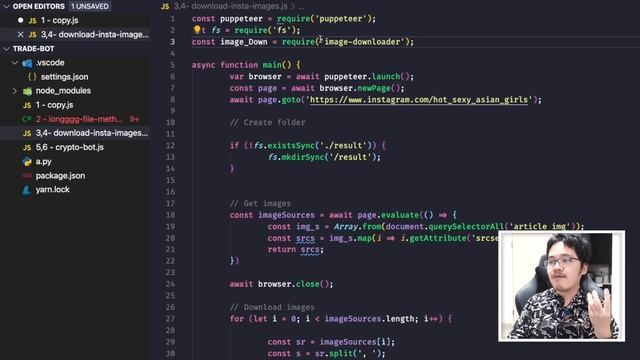Click the .vscode folder icon

click(x=27, y=63)
